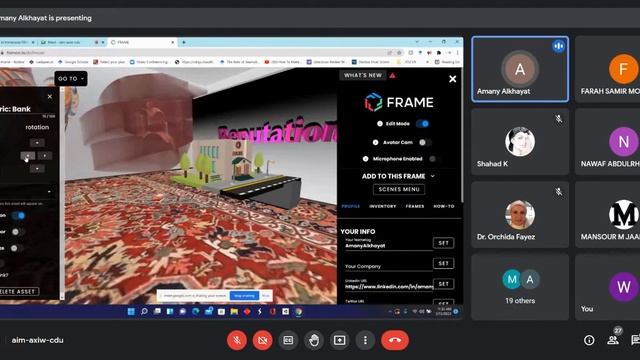
Task: Click Your Company input field
Action: point(389,266)
